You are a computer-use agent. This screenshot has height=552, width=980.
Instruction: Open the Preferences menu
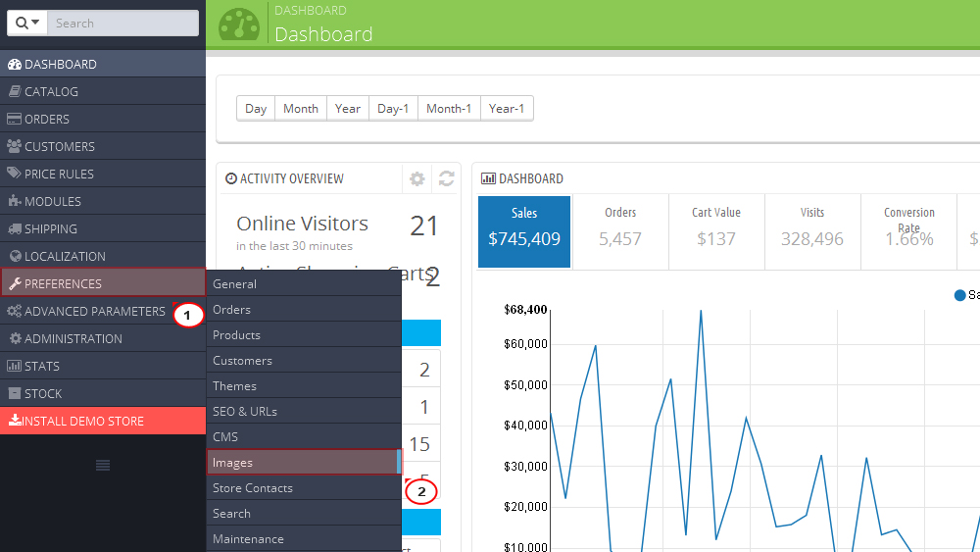pyautogui.click(x=103, y=283)
